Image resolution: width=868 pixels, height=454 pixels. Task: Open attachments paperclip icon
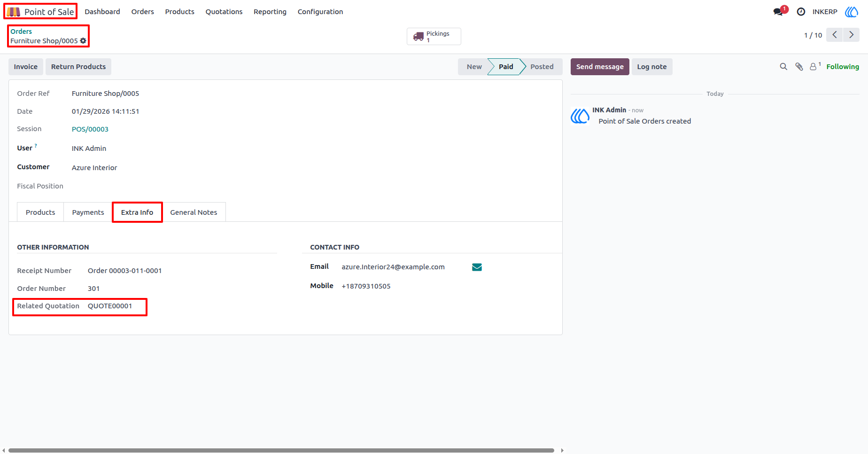(x=799, y=67)
